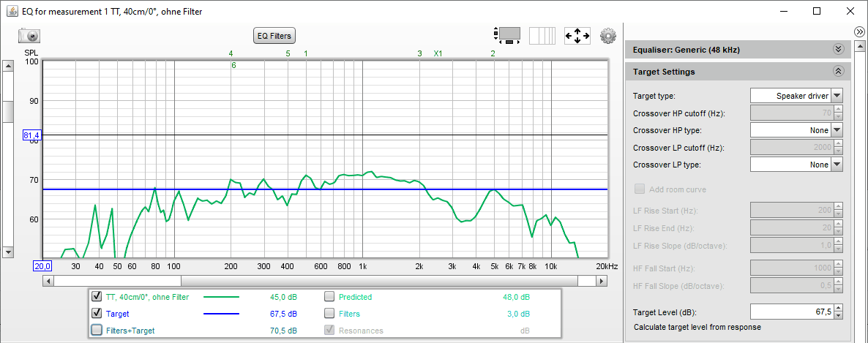Open the Crossover LP type dropdown
The height and width of the screenshot is (343, 868).
[x=796, y=165]
